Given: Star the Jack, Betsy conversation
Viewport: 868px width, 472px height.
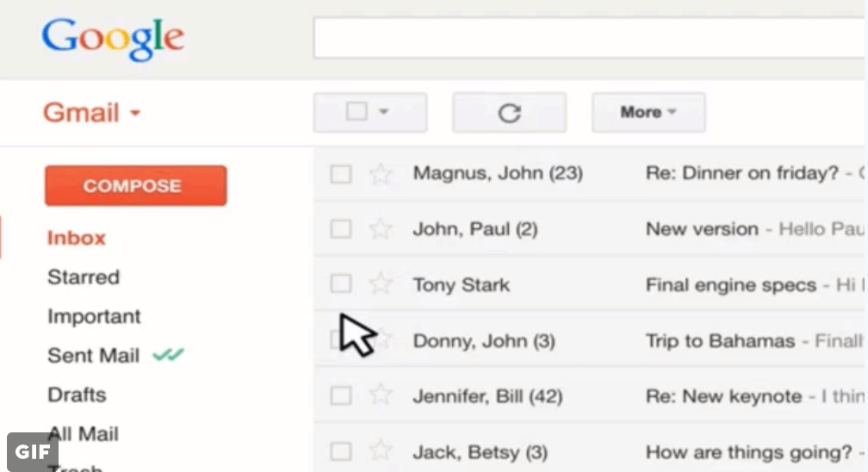Looking at the screenshot, I should (381, 451).
